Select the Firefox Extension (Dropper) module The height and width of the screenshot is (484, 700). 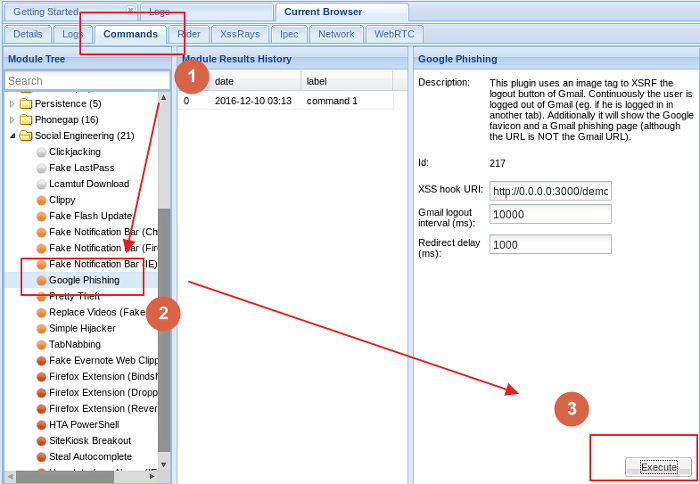(x=103, y=392)
